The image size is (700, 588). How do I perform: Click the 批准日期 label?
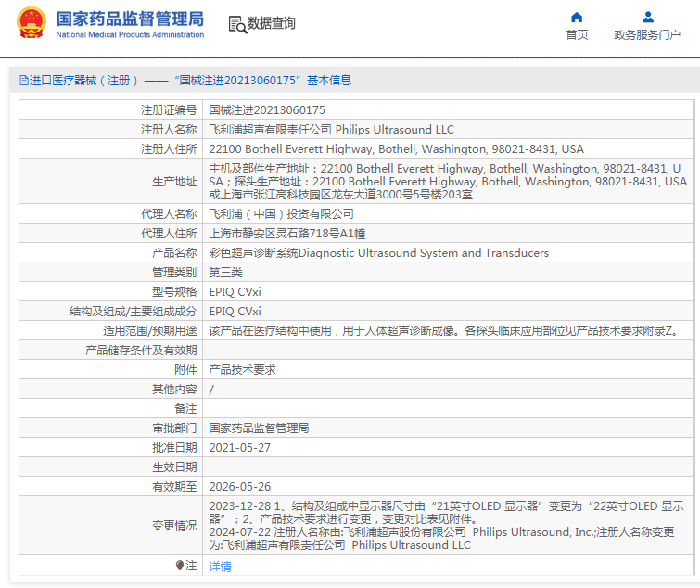pos(174,448)
